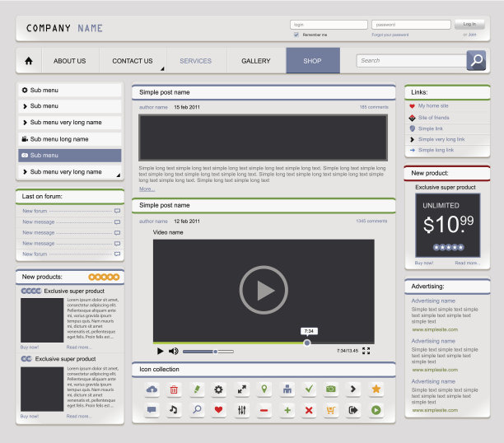Click the red trash can icon
Viewport: 504px width, 443px height.
pos(174,389)
